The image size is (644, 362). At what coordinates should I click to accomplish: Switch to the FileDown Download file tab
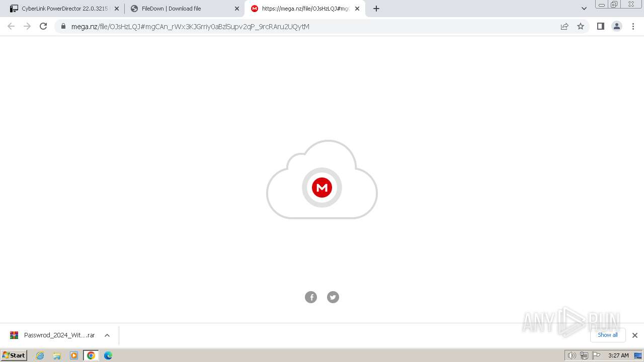tap(183, 9)
